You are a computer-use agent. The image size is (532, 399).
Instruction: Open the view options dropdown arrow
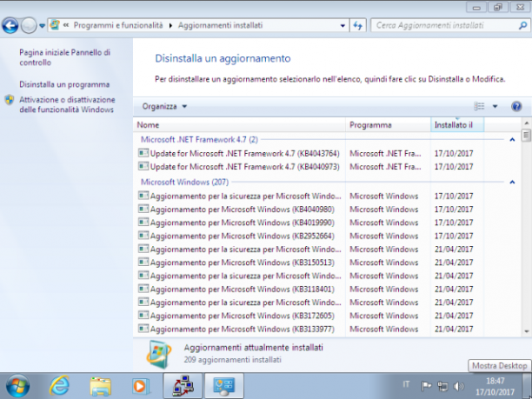click(x=495, y=107)
